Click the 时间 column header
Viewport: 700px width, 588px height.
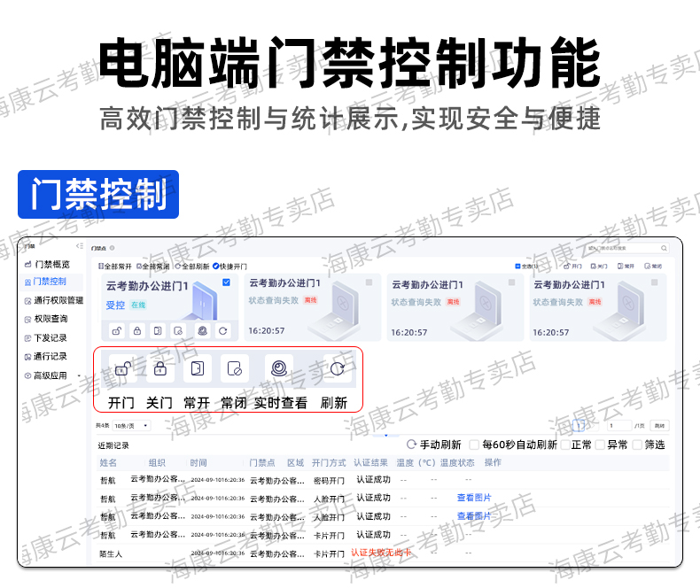pyautogui.click(x=198, y=462)
